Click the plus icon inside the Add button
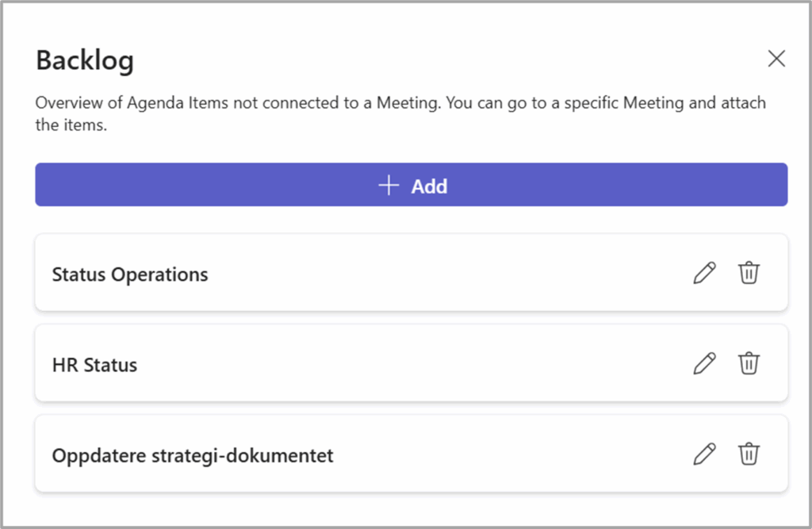Image resolution: width=812 pixels, height=529 pixels. [x=388, y=184]
